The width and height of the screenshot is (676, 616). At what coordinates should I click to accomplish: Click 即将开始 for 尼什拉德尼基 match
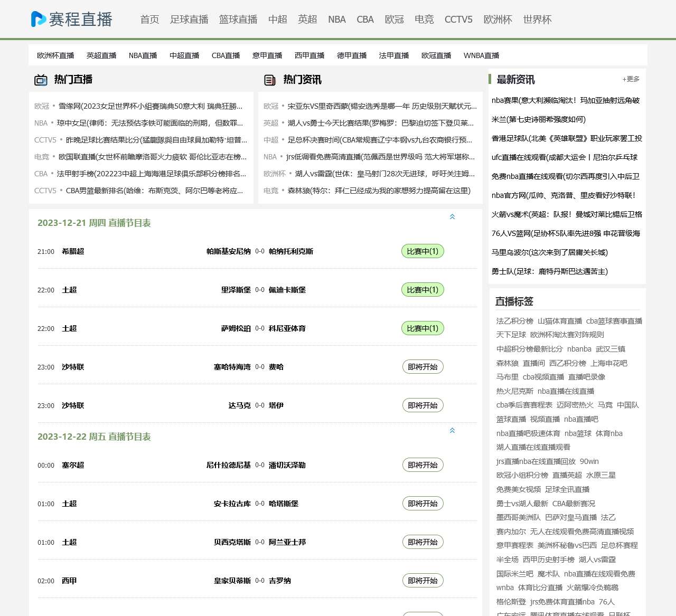point(422,465)
